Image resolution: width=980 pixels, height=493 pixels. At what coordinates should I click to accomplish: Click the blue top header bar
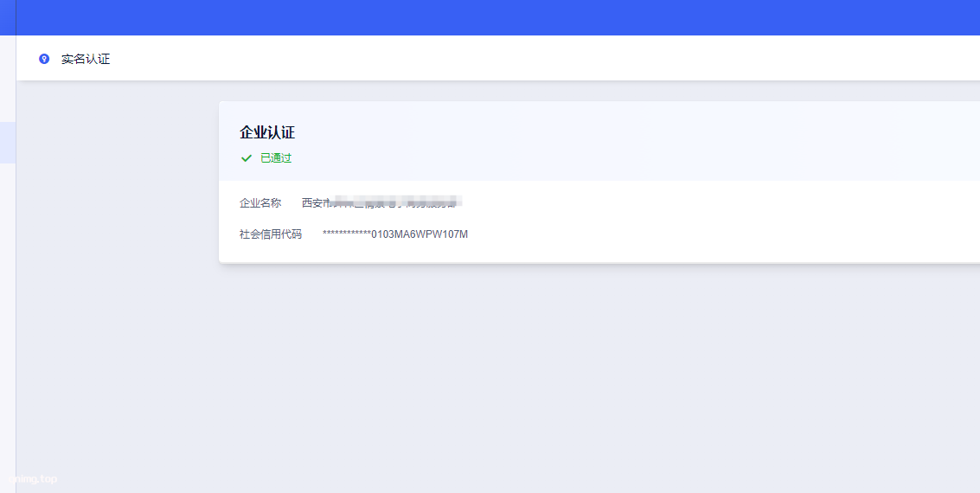point(519,17)
